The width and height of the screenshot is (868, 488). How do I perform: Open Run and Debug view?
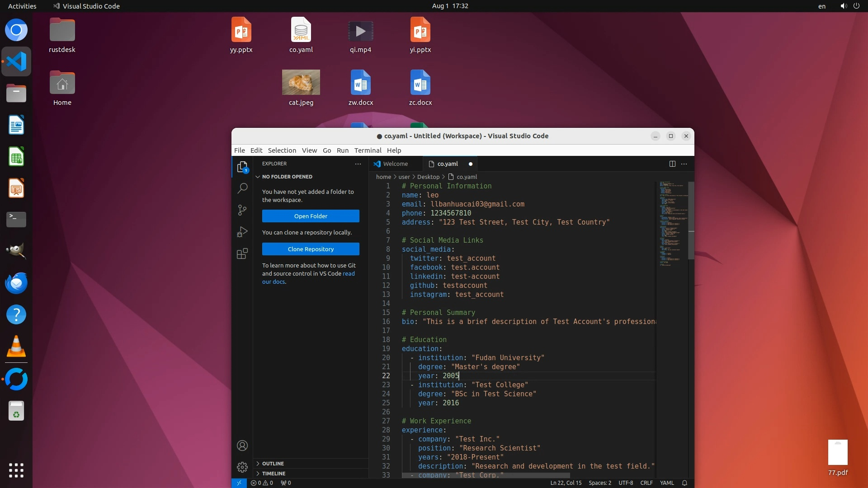(242, 232)
